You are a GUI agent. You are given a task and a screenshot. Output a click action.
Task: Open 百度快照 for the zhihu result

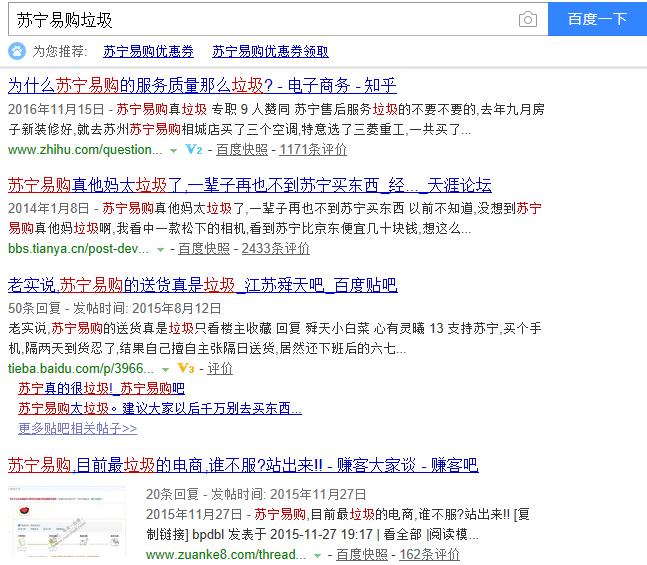pos(242,150)
